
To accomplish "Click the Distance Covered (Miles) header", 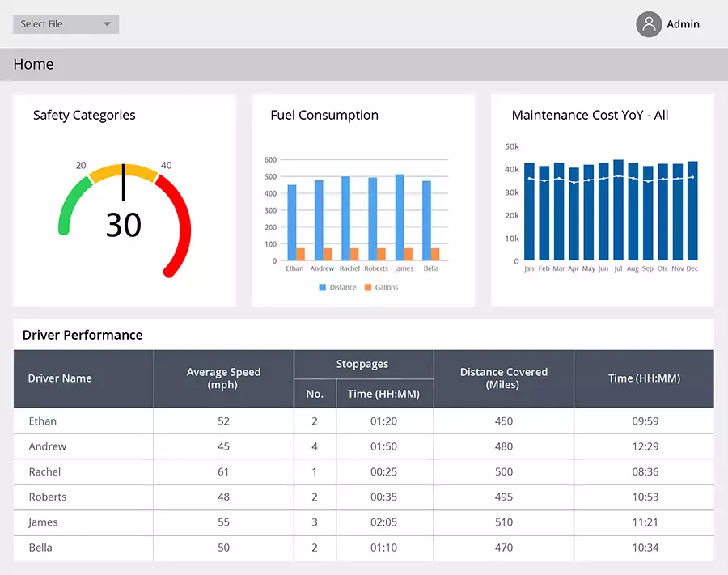I will point(503,378).
